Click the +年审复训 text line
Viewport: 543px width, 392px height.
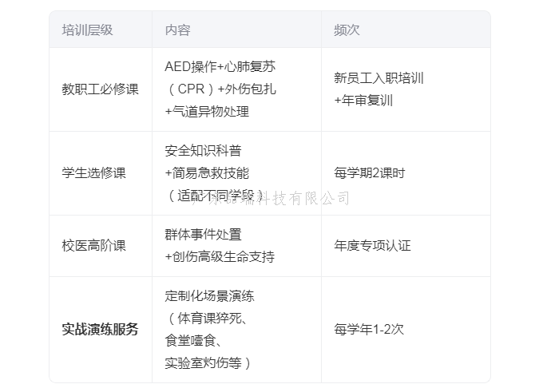click(x=363, y=101)
